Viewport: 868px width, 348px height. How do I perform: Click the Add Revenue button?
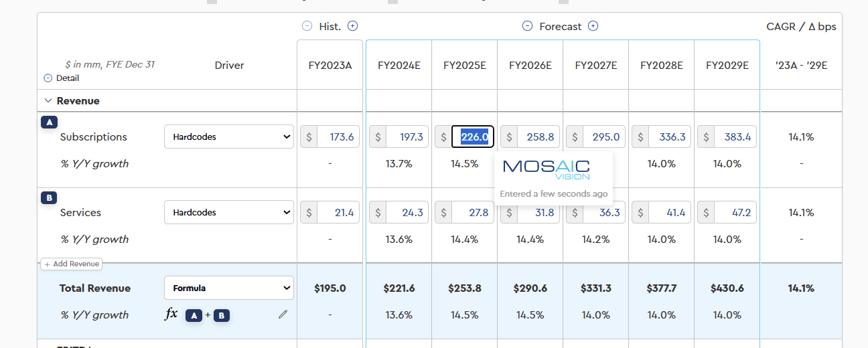coord(72,264)
